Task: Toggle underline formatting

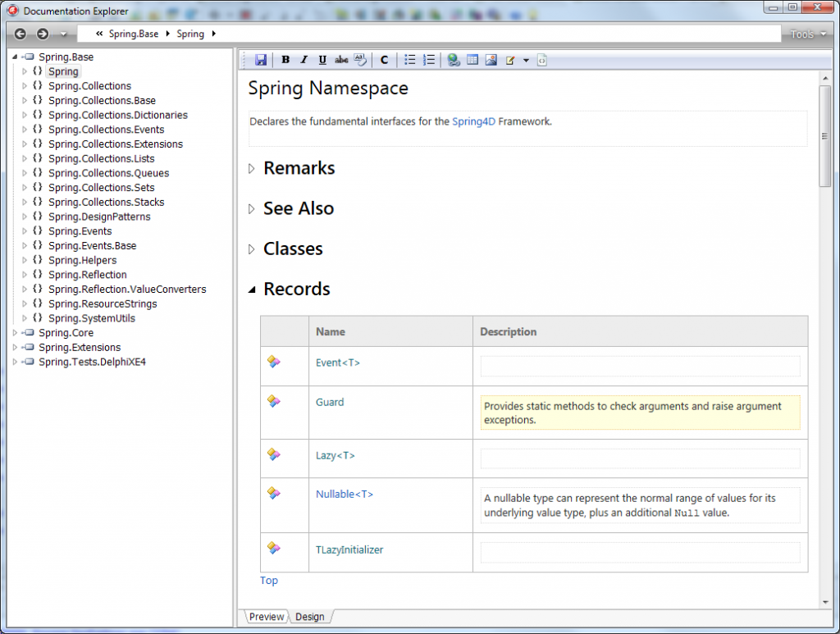Action: click(x=322, y=59)
